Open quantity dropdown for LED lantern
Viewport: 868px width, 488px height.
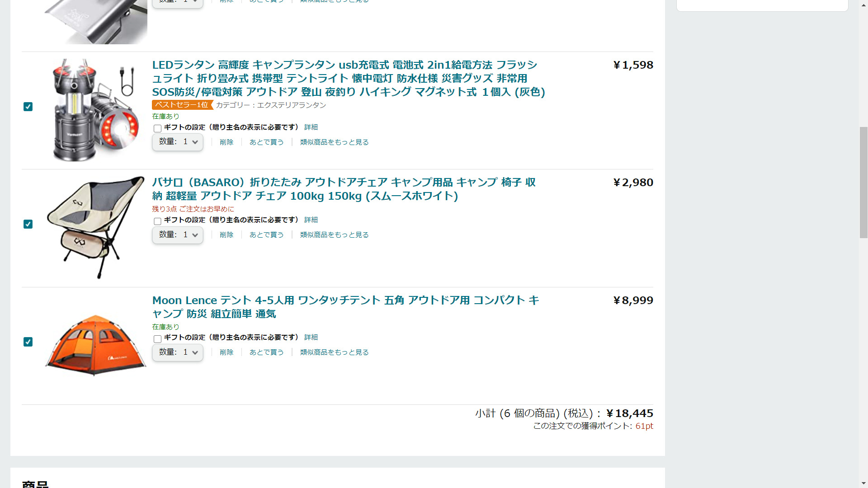click(x=178, y=142)
